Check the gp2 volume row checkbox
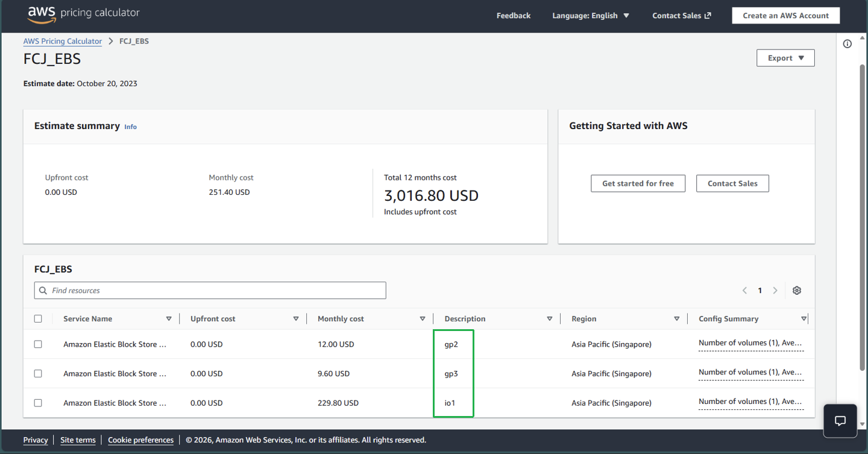 (x=38, y=344)
